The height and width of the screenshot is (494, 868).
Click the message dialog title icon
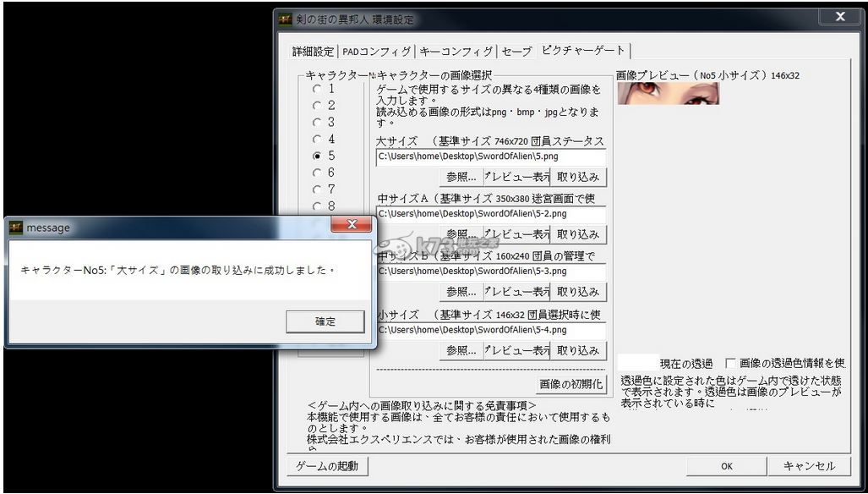tap(16, 228)
